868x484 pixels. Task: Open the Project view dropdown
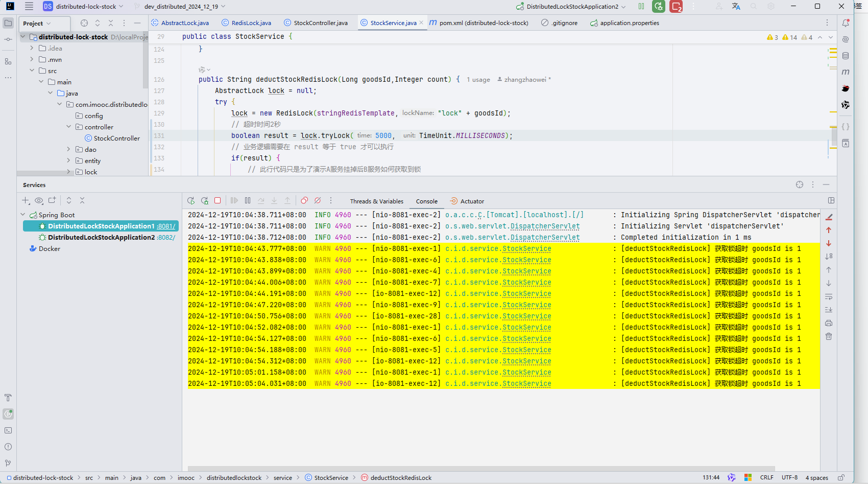(x=37, y=24)
